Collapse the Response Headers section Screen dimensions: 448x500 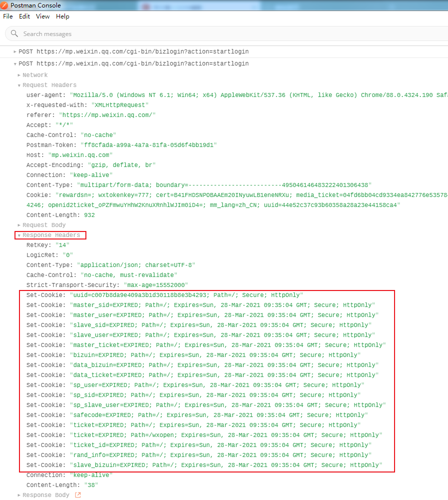(x=19, y=235)
